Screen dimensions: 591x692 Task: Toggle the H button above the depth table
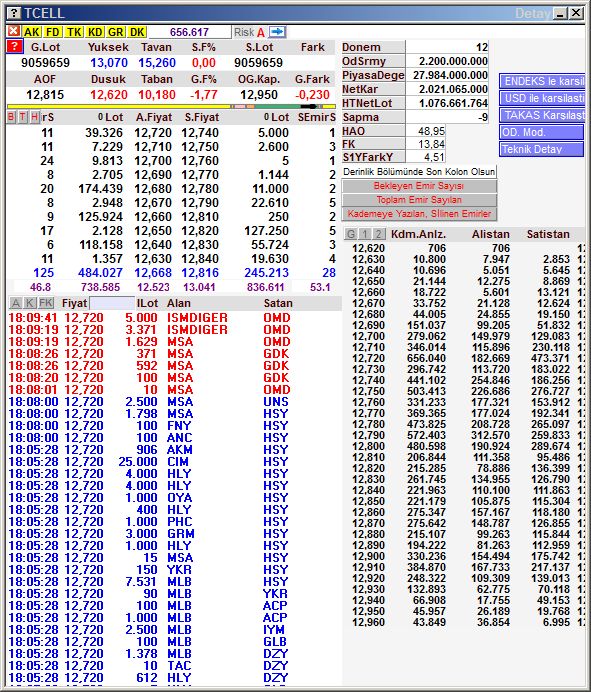pyautogui.click(x=34, y=117)
